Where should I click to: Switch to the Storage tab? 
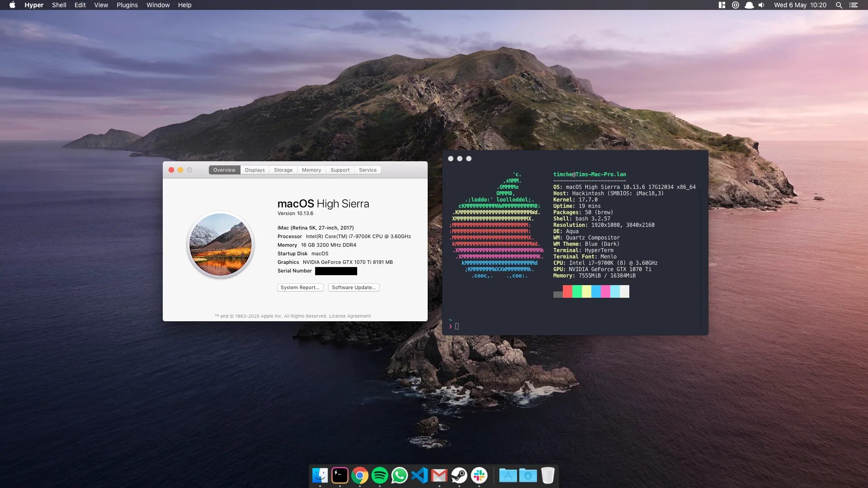point(283,170)
